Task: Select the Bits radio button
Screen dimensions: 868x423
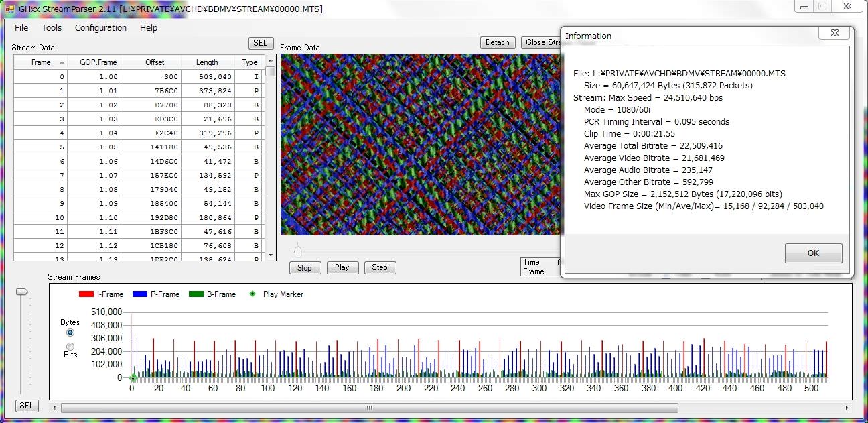Action: 70,346
